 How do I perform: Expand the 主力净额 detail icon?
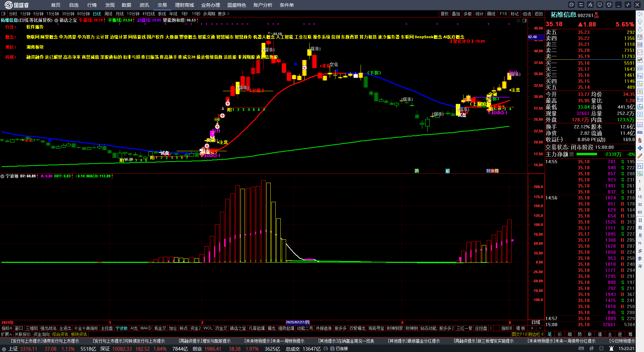click(x=572, y=154)
